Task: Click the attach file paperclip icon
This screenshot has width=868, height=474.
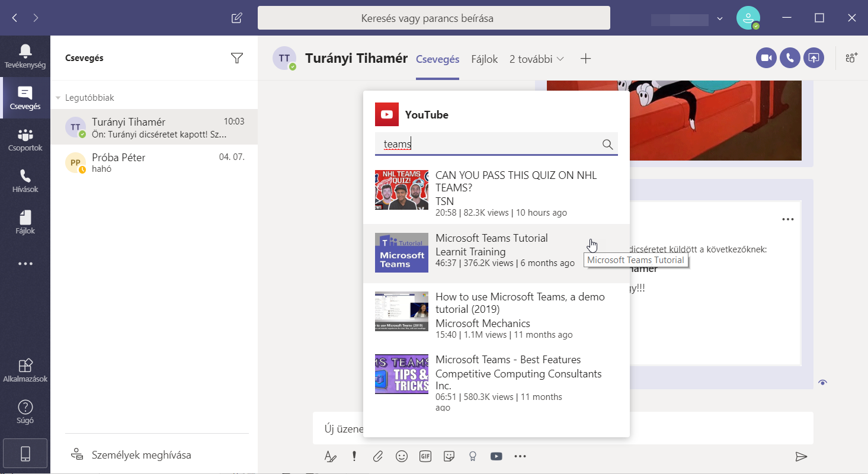Action: (378, 456)
